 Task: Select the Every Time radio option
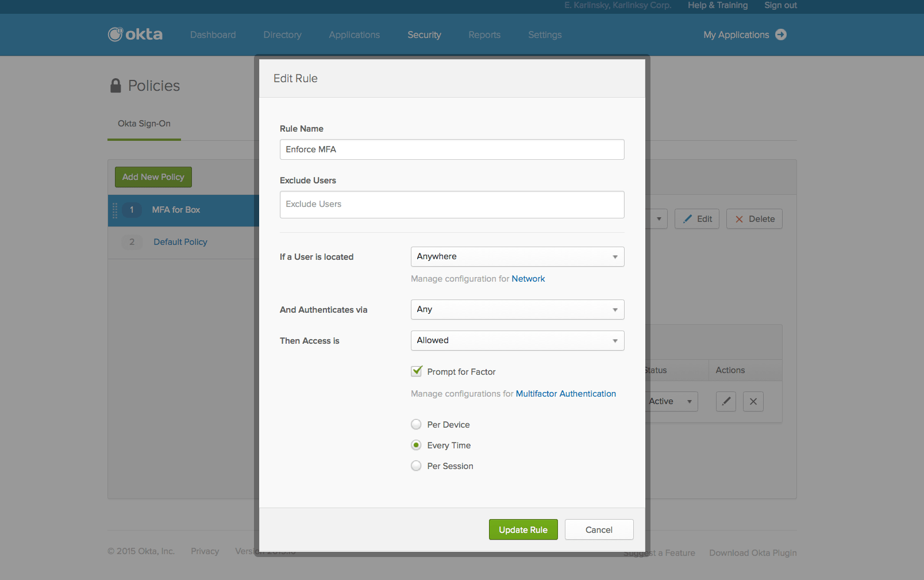[416, 445]
